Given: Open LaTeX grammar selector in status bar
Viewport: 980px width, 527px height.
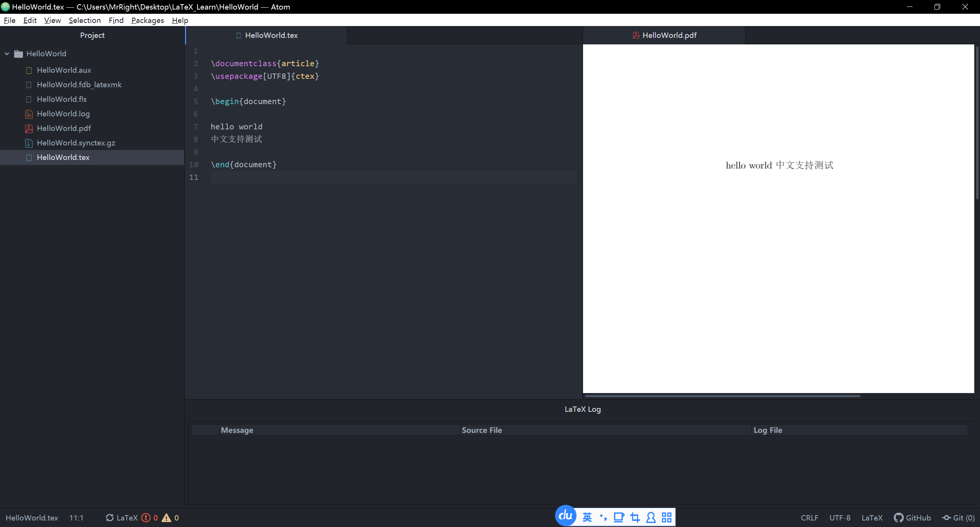Looking at the screenshot, I should point(872,518).
